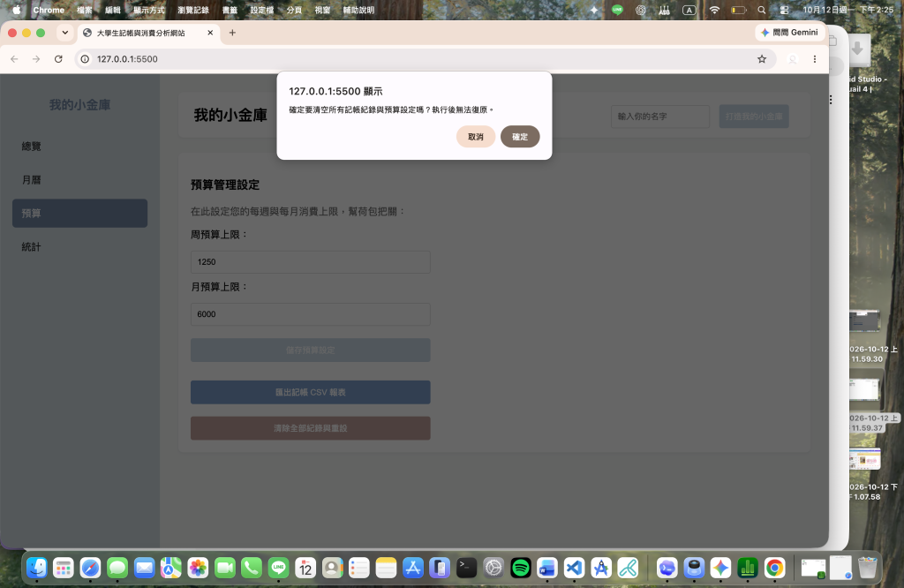
Task: Open Launchpad from the dock
Action: pyautogui.click(x=64, y=568)
